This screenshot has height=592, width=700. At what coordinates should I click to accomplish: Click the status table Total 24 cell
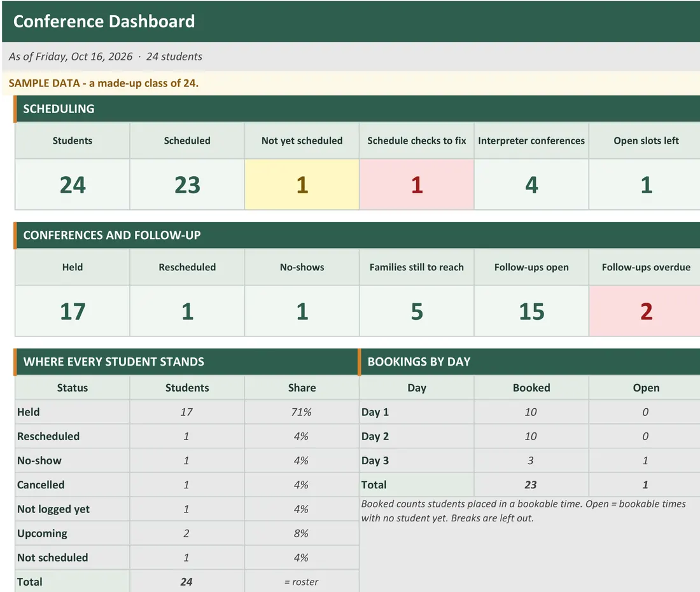(x=187, y=582)
